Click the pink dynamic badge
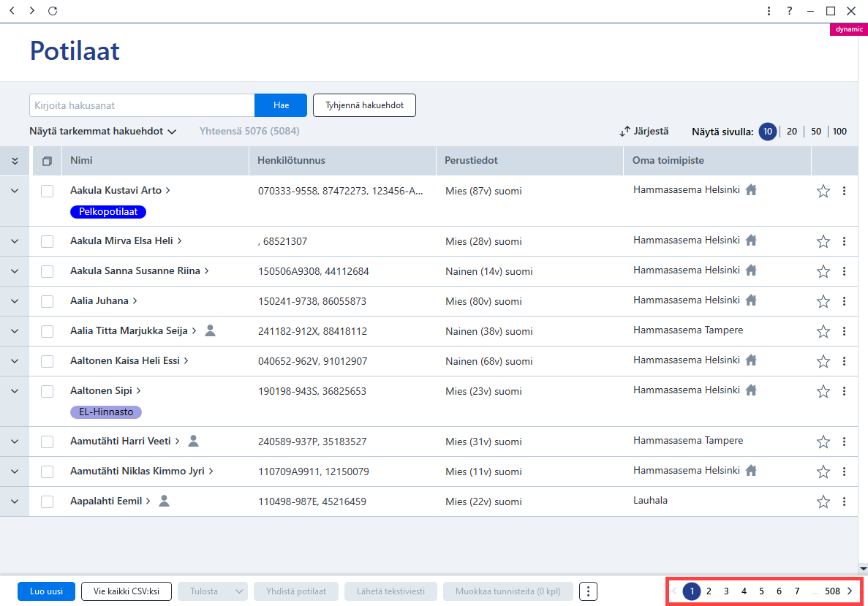This screenshot has height=606, width=868. point(849,29)
